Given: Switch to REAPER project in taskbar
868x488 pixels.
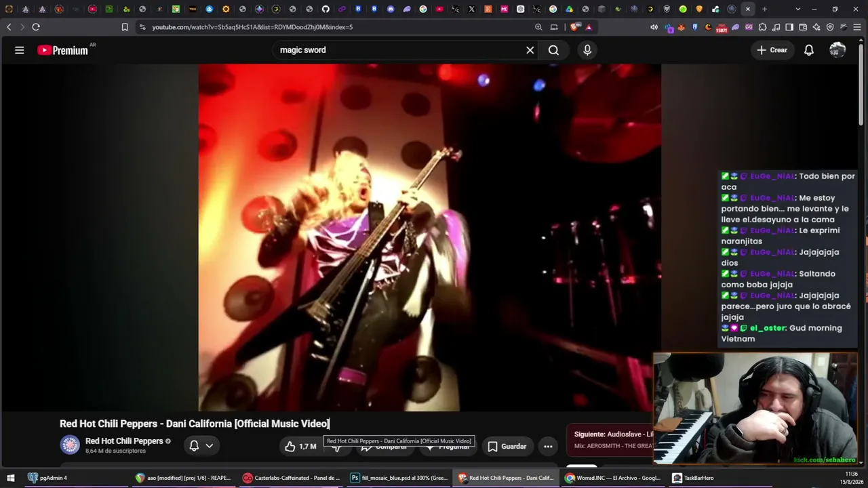Looking at the screenshot, I should (183, 478).
